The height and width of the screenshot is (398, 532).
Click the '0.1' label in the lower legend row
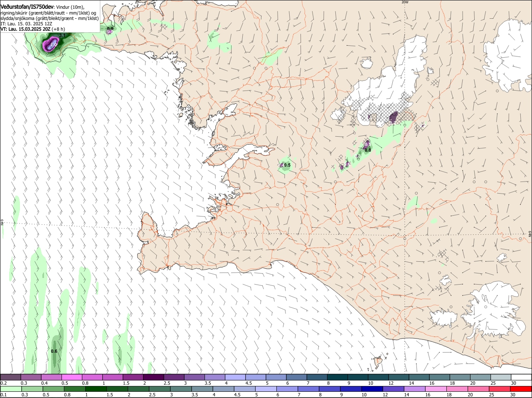(x=4, y=395)
